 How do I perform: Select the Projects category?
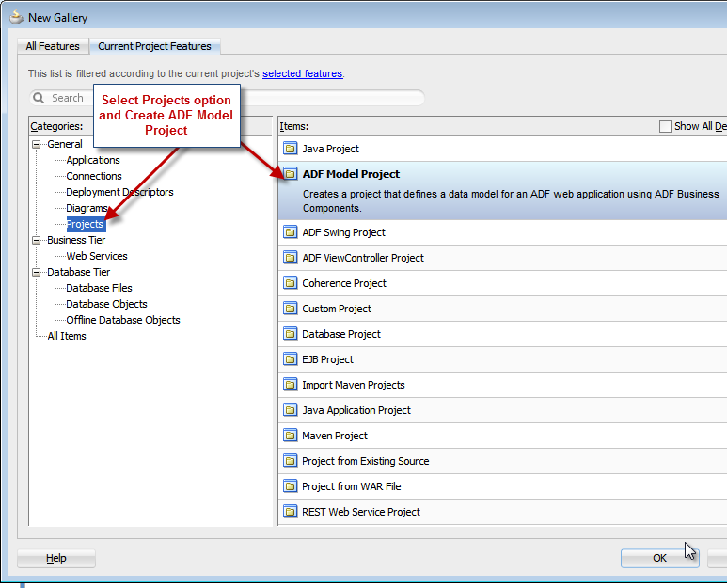(86, 224)
